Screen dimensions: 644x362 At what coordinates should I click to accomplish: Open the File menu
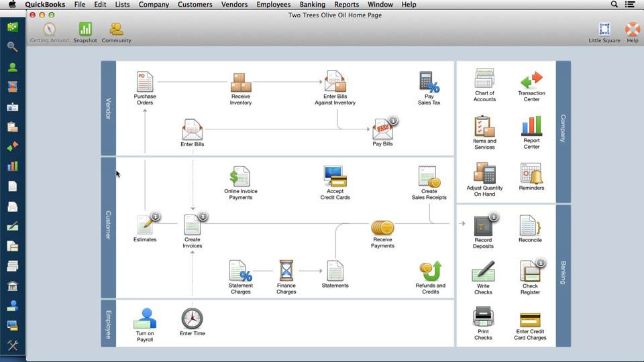point(80,5)
